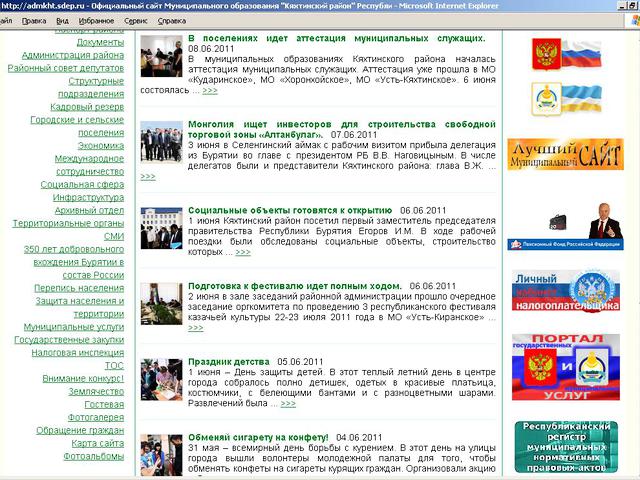Image resolution: width=640 pixels, height=480 pixels.
Task: Open Городские и сельские поселения link
Action: pos(77,126)
